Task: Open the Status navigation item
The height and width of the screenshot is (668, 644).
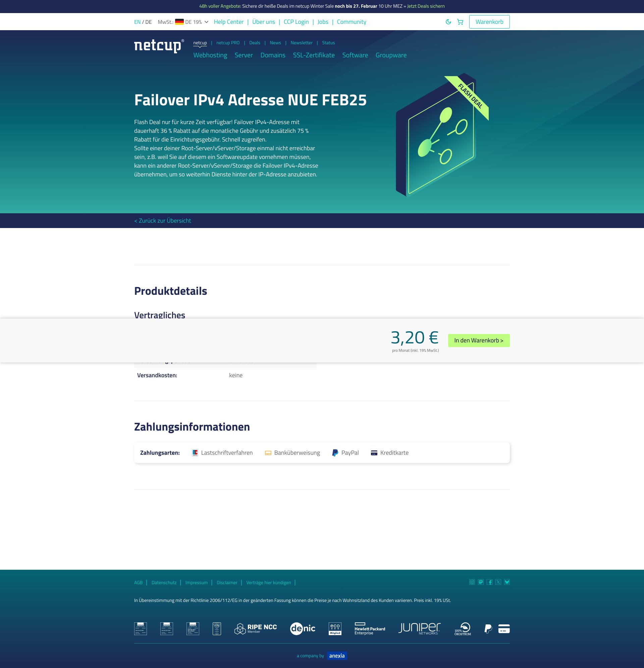Action: [329, 43]
